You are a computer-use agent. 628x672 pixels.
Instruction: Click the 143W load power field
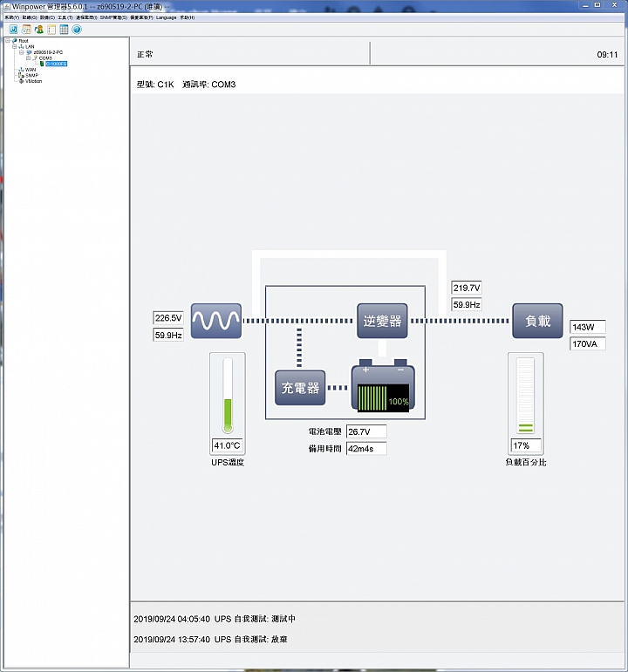click(588, 327)
